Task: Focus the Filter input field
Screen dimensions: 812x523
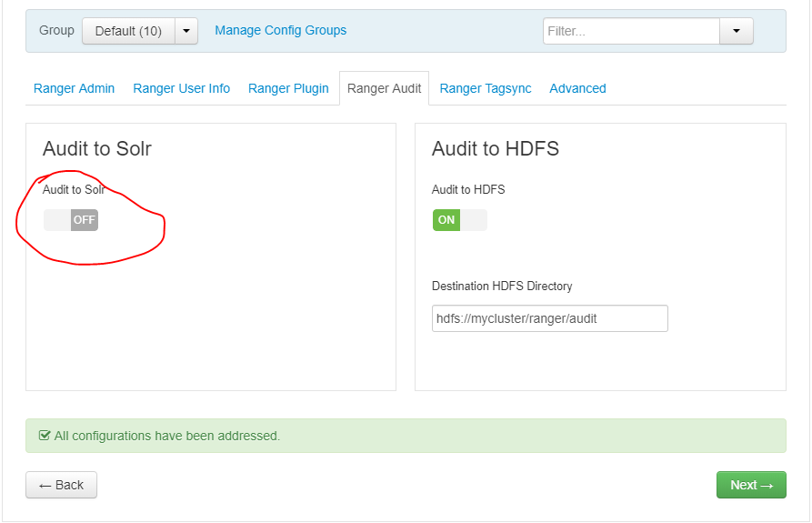Action: (x=631, y=31)
